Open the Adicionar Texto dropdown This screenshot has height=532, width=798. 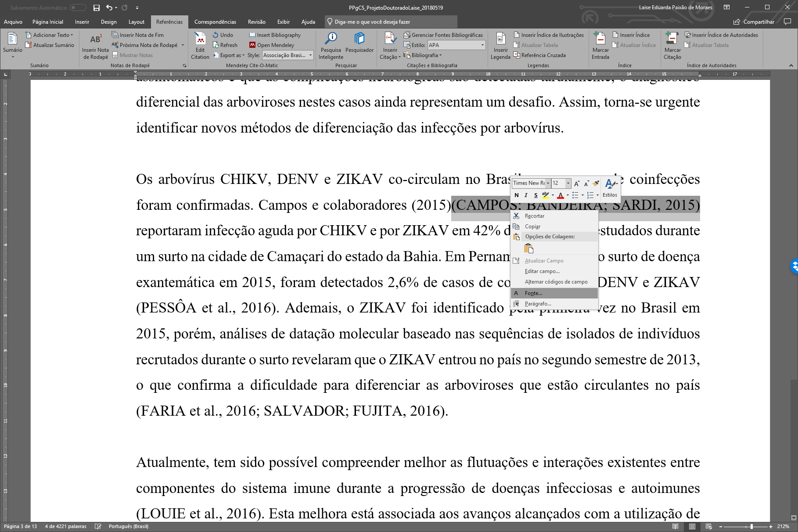point(49,35)
